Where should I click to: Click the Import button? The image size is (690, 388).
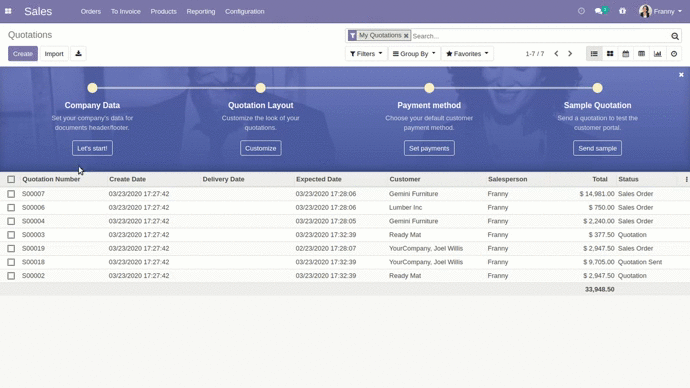pyautogui.click(x=54, y=54)
